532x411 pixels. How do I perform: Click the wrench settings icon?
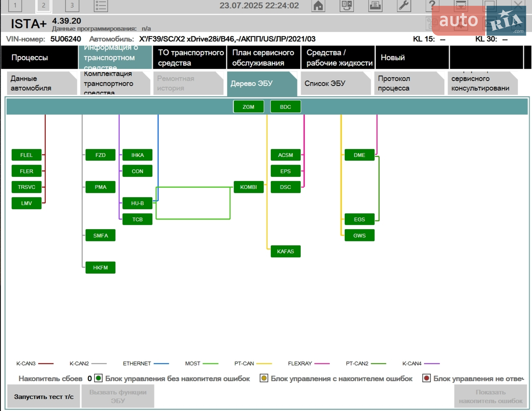(x=404, y=5)
